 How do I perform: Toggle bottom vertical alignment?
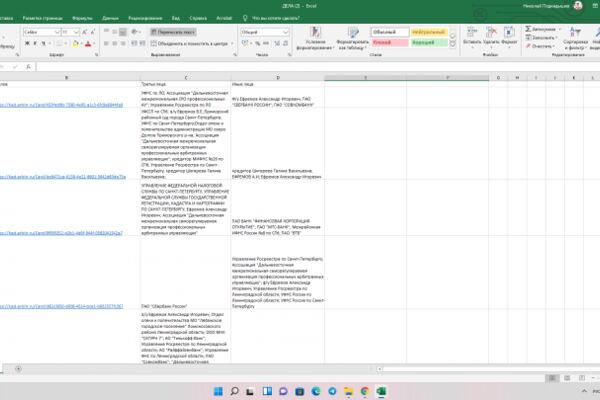[122, 32]
